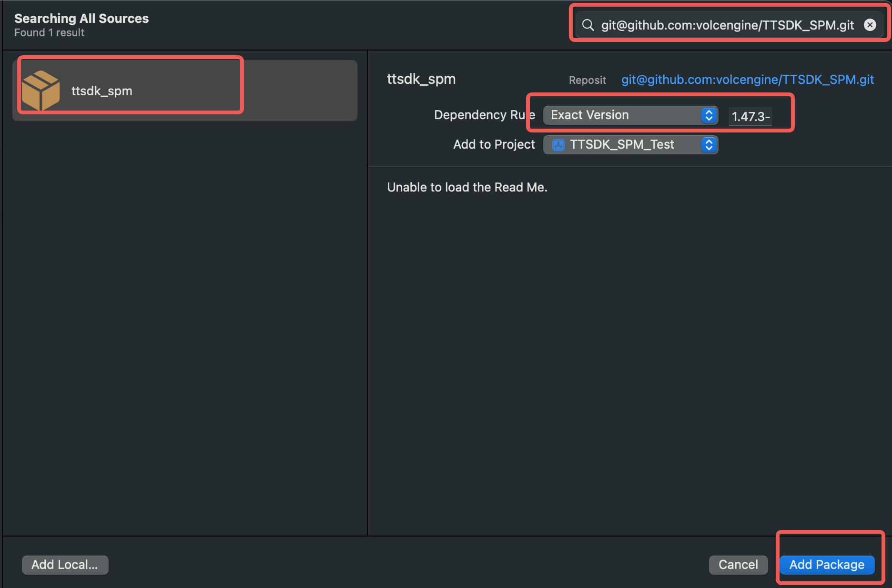Open the git@github.com TTSDK_SPM repository link
Viewport: 892px width, 588px height.
747,80
